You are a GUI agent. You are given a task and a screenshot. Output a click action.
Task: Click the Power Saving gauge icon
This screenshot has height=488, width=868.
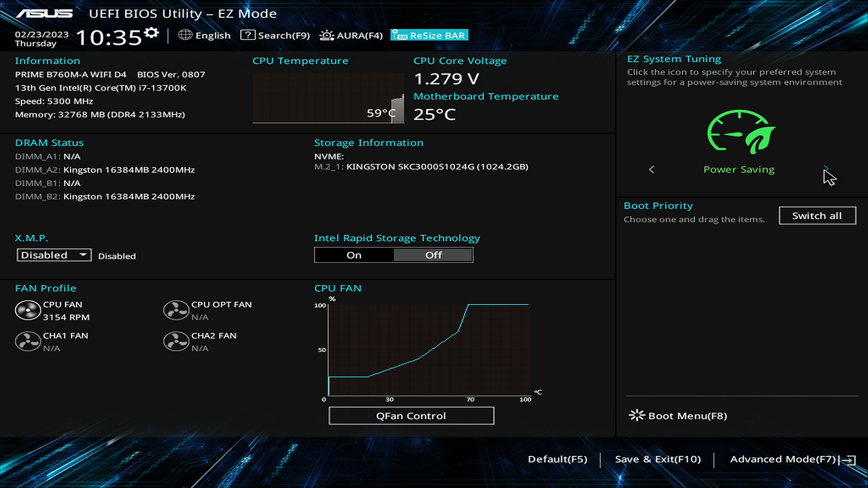pos(741,131)
